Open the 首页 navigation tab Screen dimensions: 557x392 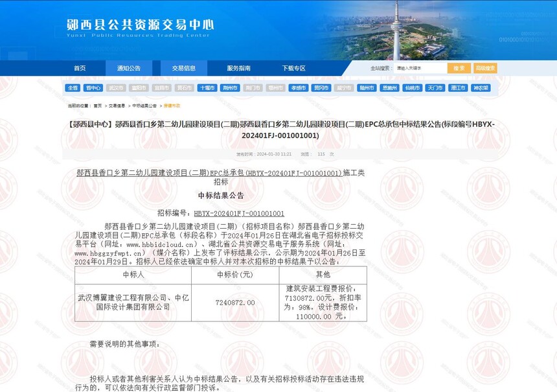tap(80, 68)
